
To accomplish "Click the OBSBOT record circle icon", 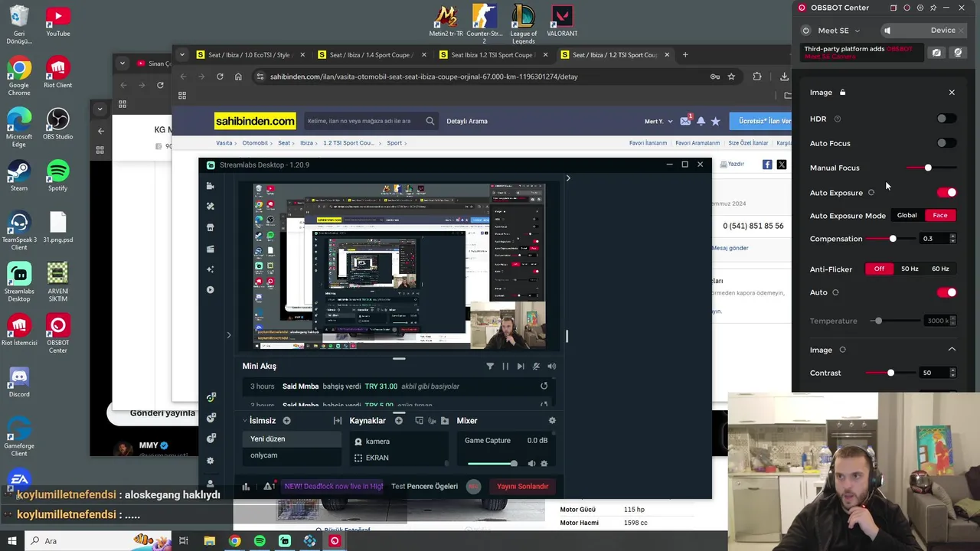I will [906, 8].
